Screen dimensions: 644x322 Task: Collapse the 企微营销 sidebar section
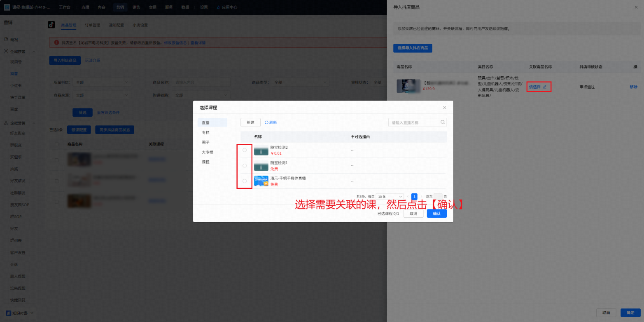[33, 123]
